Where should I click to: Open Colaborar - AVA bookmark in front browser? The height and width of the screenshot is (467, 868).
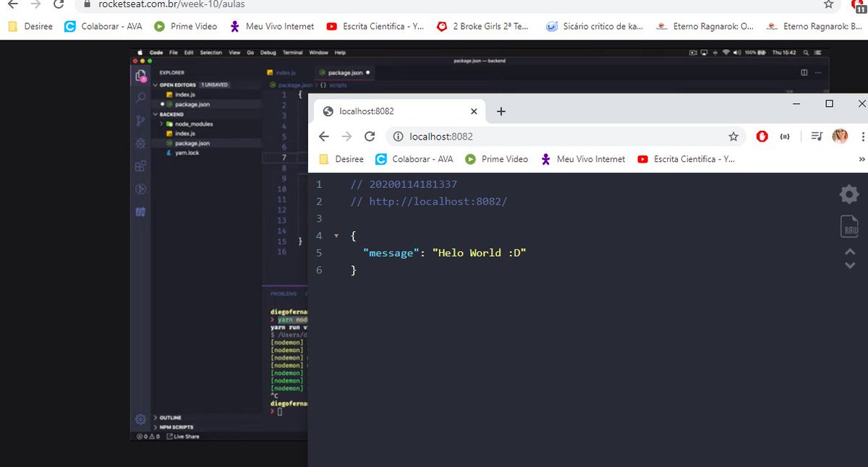[x=414, y=159]
